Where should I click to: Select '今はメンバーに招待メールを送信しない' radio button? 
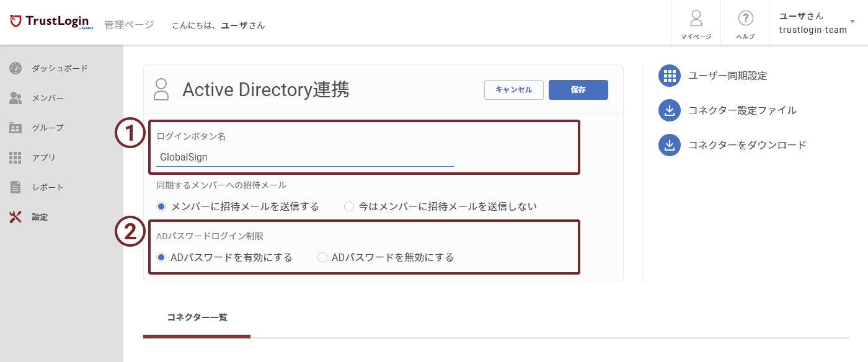tap(349, 206)
